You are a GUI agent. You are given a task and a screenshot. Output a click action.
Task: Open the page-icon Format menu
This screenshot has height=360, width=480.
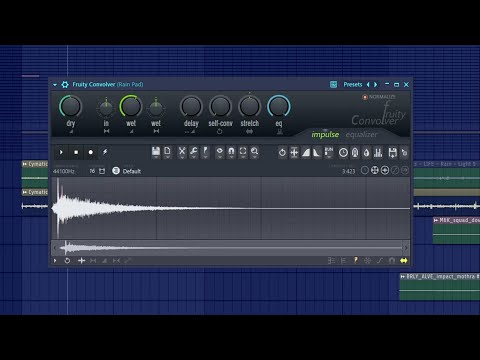pos(168,152)
